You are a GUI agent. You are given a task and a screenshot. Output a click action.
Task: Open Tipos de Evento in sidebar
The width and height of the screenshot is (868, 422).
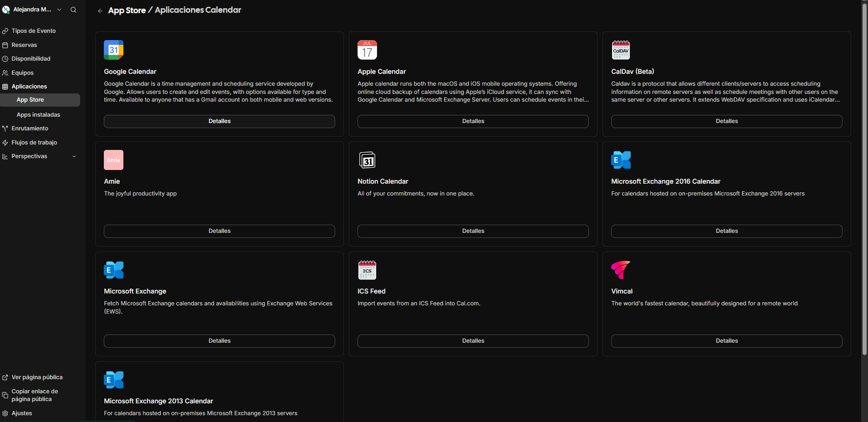click(34, 31)
